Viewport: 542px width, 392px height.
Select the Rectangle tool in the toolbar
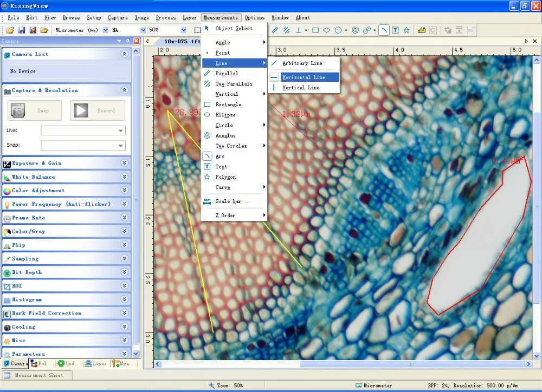[315, 30]
